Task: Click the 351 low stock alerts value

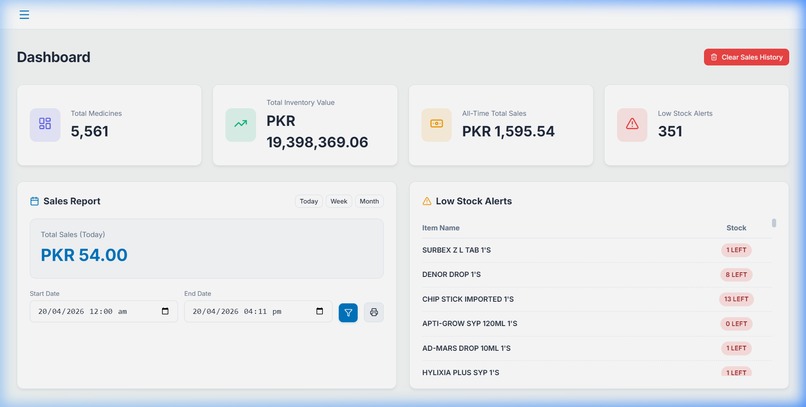Action: pyautogui.click(x=670, y=132)
